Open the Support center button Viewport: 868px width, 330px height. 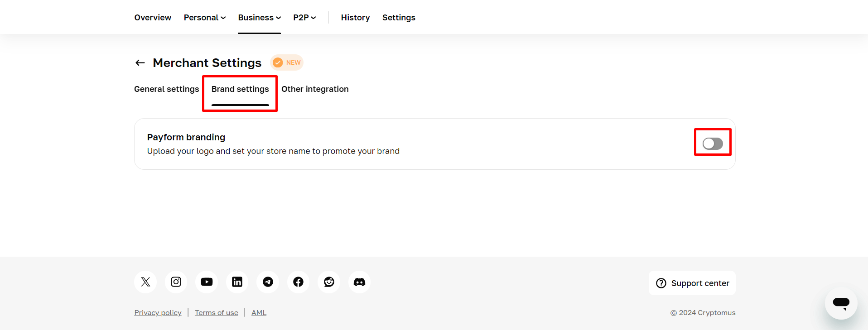coord(692,283)
